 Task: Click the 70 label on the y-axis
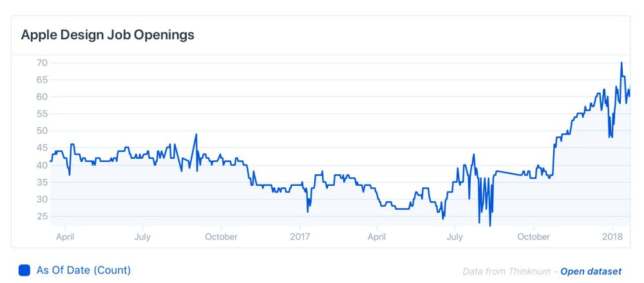(43, 62)
